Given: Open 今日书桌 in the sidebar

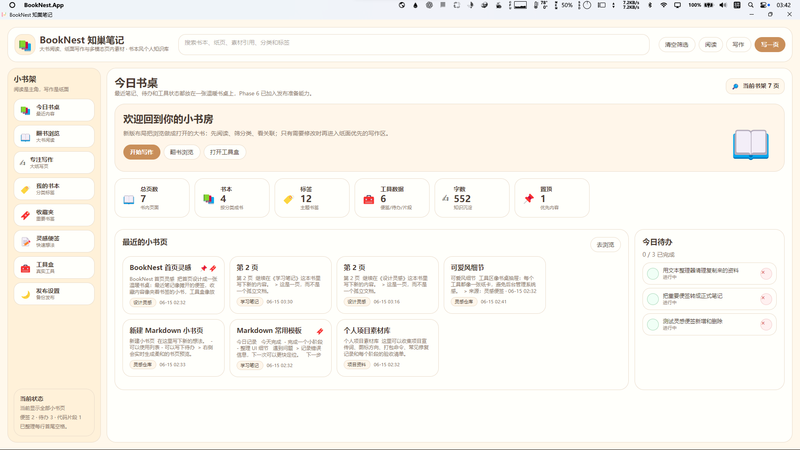Looking at the screenshot, I should (54, 110).
